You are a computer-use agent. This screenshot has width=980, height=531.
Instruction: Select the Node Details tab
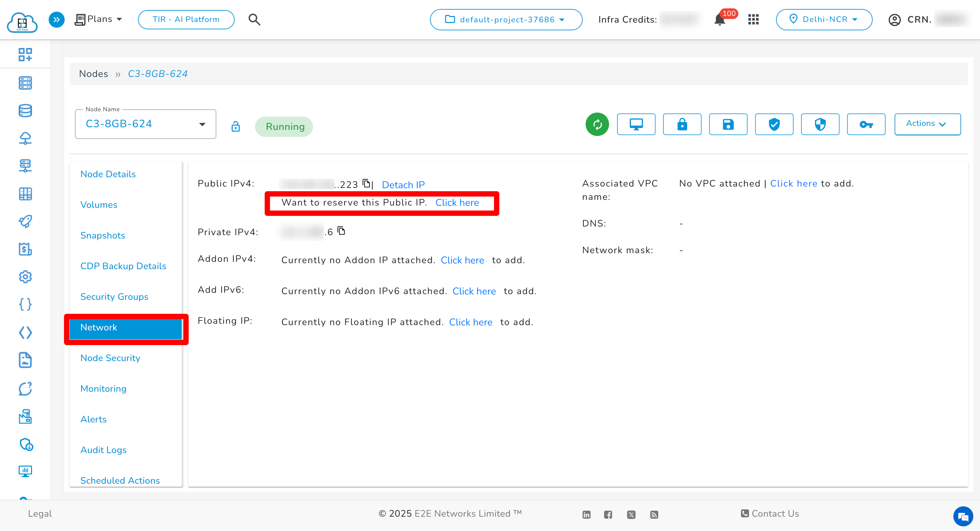pos(108,174)
